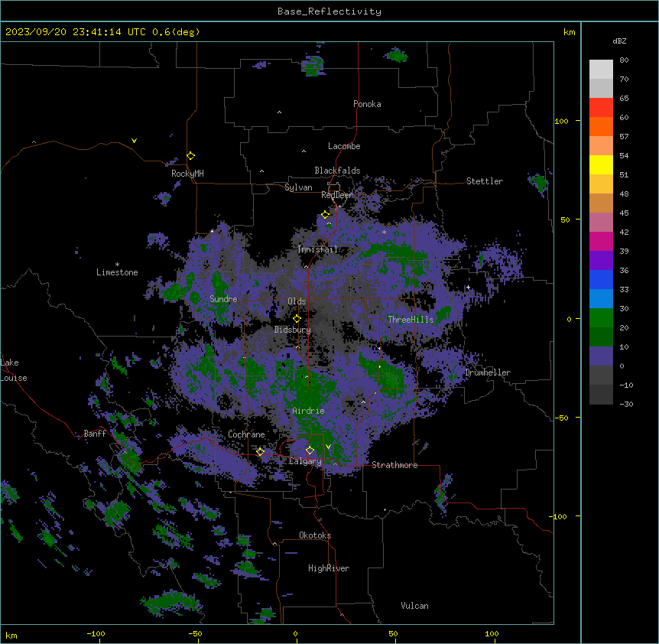This screenshot has height=644, width=659.
Task: Click the yellow marker above RockyMH
Action: click(190, 156)
